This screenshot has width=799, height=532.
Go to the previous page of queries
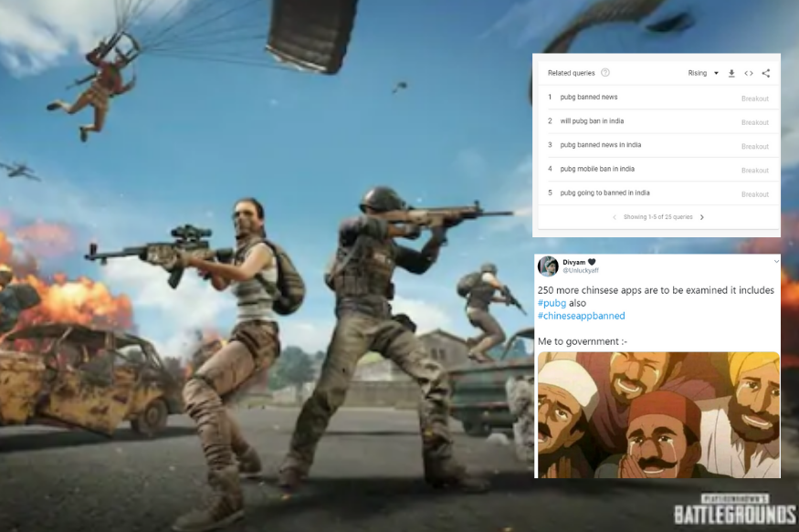[x=615, y=217]
